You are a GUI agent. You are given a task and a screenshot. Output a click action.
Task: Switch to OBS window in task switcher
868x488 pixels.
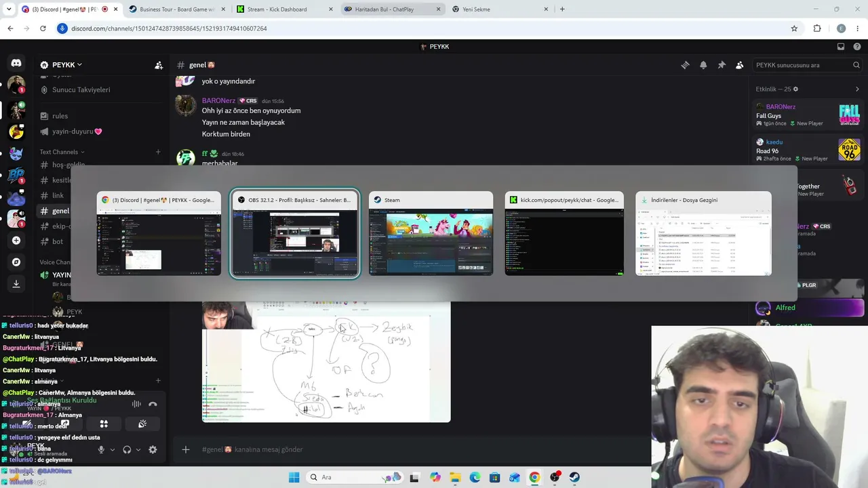[295, 234]
